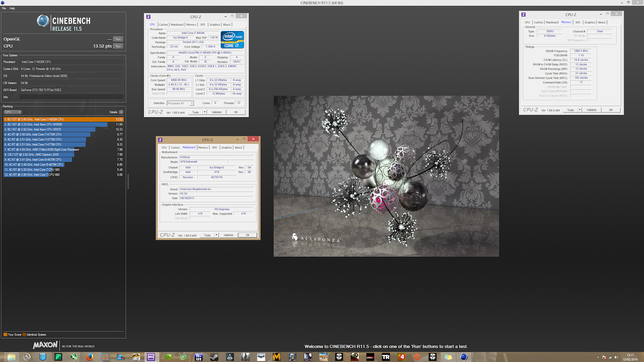644x362 pixels.
Task: Expand ranking Details arrow button
Action: click(x=121, y=112)
